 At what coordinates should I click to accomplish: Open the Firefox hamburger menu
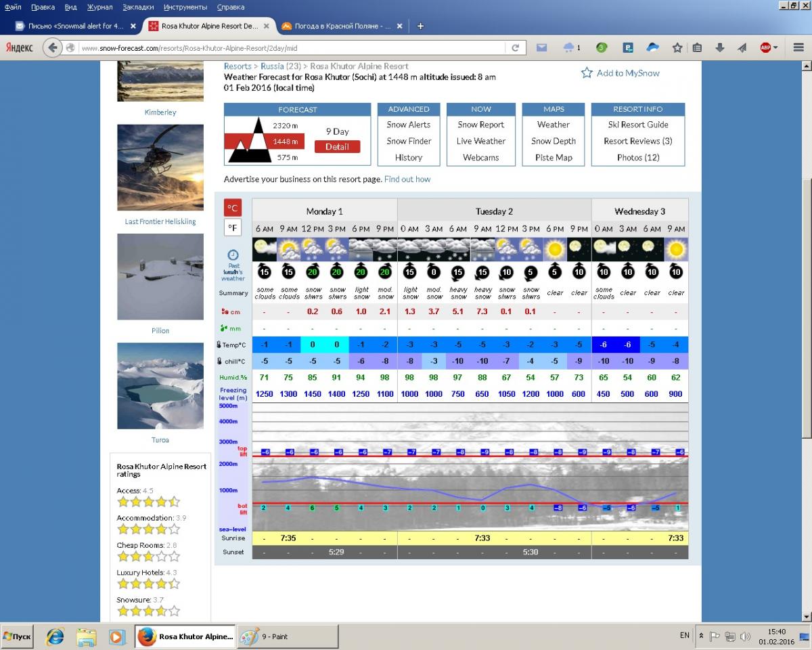(798, 48)
